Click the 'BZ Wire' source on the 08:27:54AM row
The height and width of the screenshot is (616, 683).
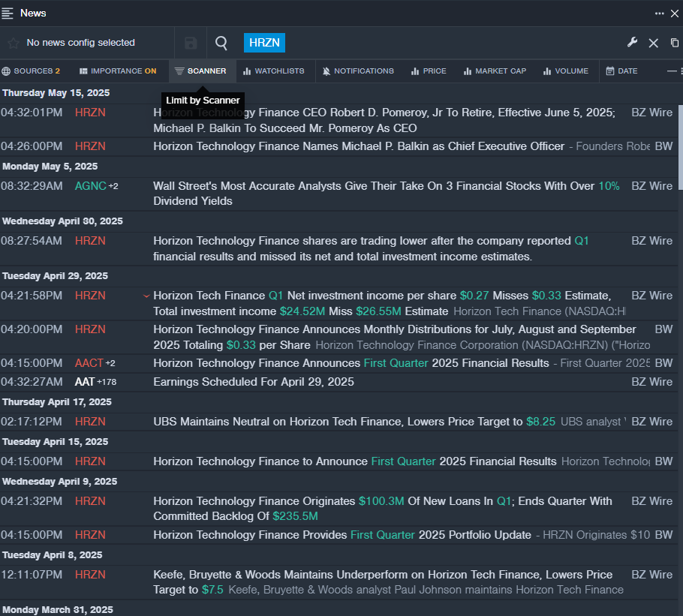(x=652, y=241)
